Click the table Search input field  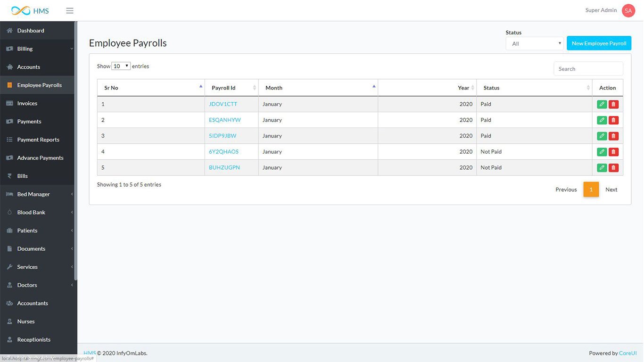pyautogui.click(x=588, y=69)
